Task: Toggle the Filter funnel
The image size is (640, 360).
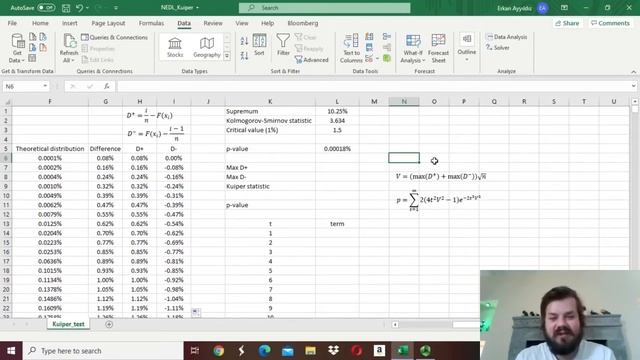Action: pos(283,45)
